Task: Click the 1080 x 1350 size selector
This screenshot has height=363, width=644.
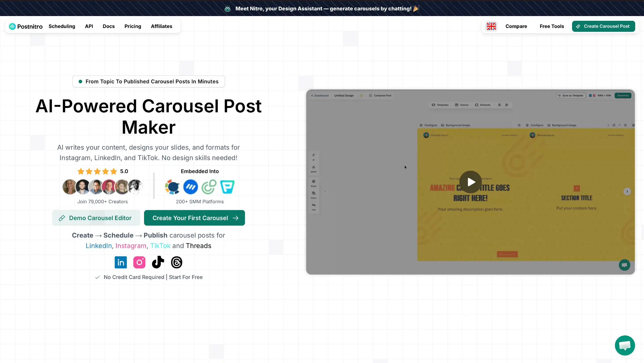Action: (600, 96)
